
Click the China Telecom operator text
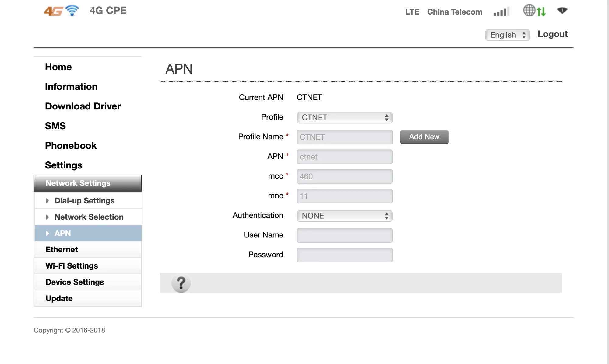click(x=455, y=12)
